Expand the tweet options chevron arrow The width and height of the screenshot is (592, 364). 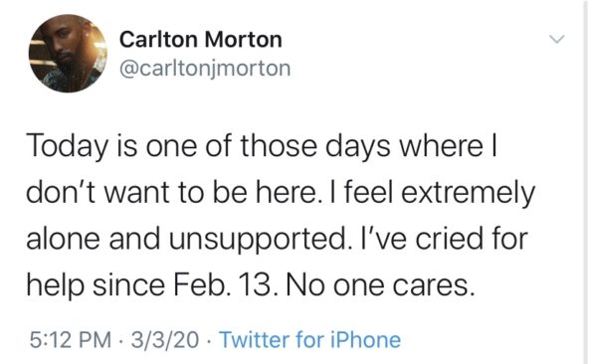click(557, 39)
